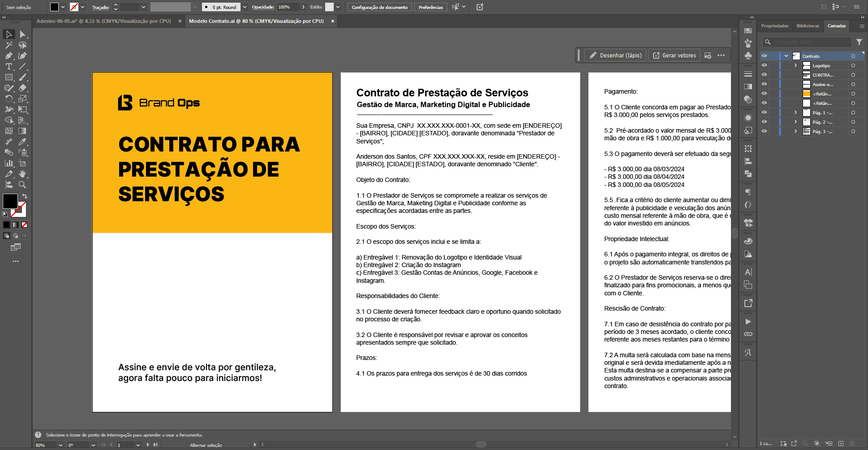Open the stroke color dropdown
Image resolution: width=868 pixels, height=450 pixels.
[x=83, y=7]
